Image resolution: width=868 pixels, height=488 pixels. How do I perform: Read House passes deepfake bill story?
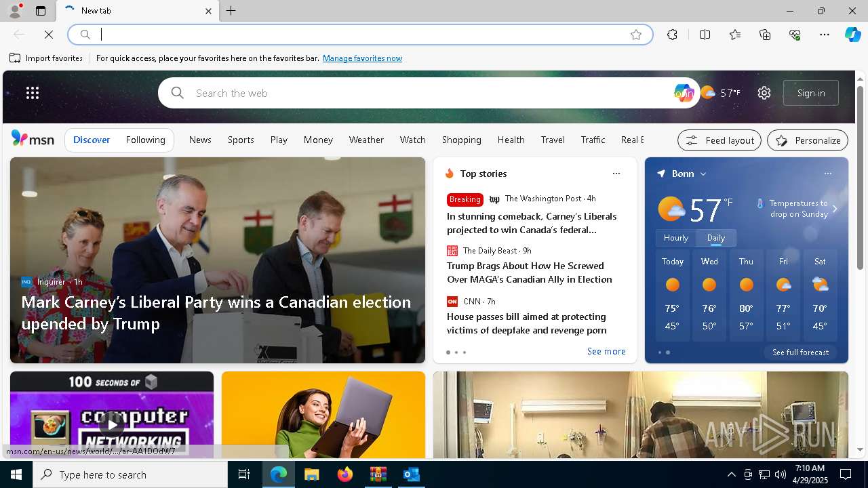pos(526,323)
